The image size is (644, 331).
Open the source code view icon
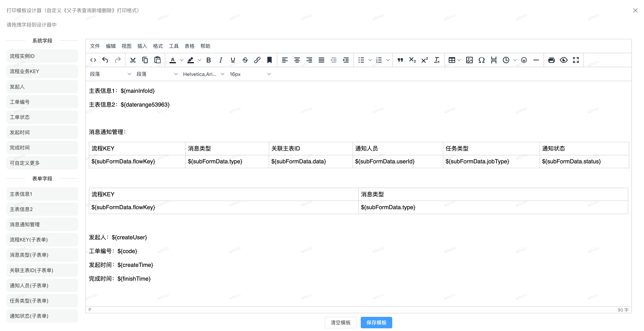93,60
